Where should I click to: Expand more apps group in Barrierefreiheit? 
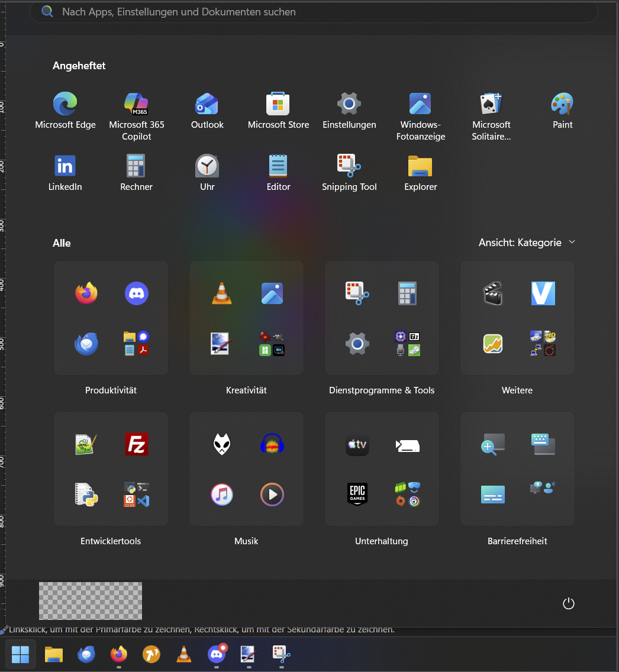tap(543, 487)
